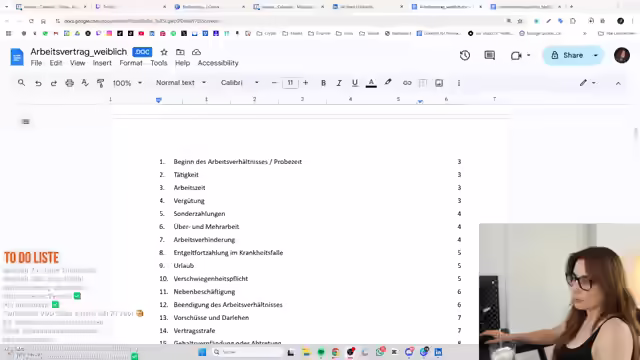Toggle italic formatting

(x=339, y=83)
